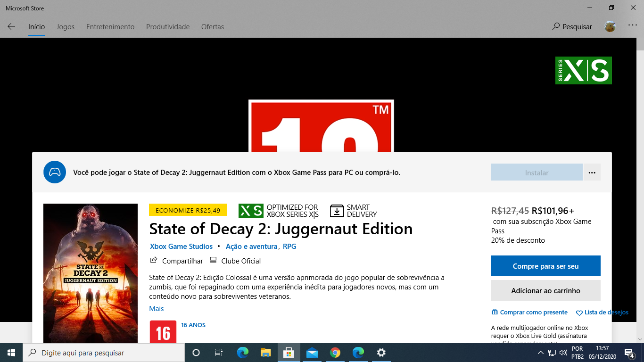Click the Xbox Series X|S green logo
Screen dimensions: 644x362
click(x=584, y=70)
